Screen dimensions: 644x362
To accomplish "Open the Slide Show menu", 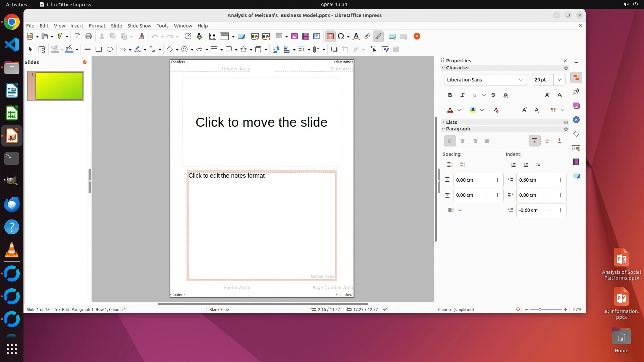I will (139, 26).
